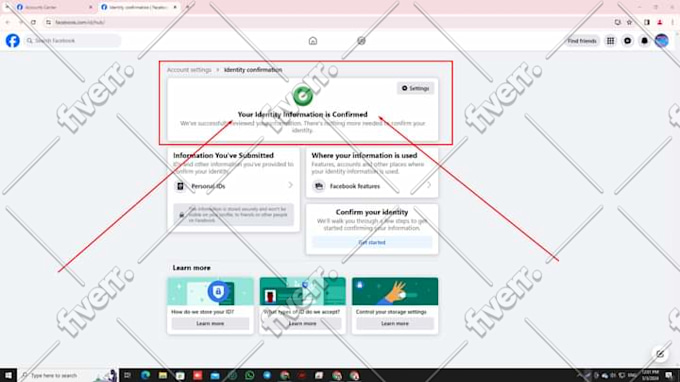Screen dimensions: 680x382
Task: Open the notifications bell
Action: coord(644,41)
